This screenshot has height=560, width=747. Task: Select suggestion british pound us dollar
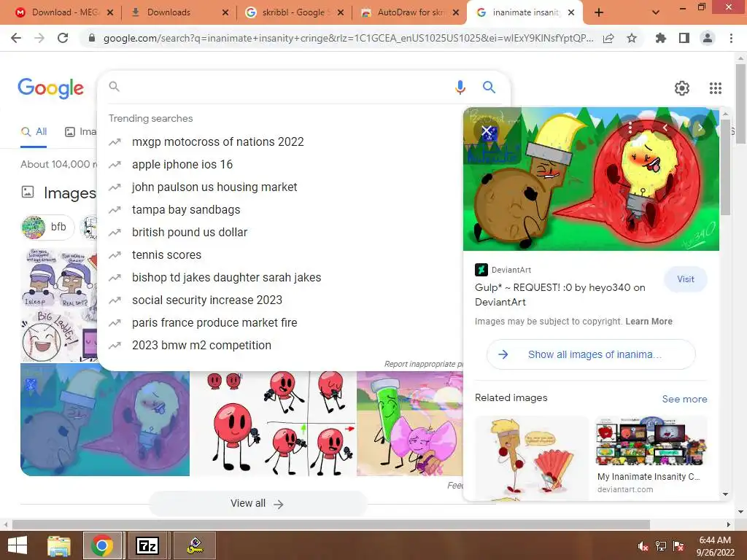click(190, 233)
